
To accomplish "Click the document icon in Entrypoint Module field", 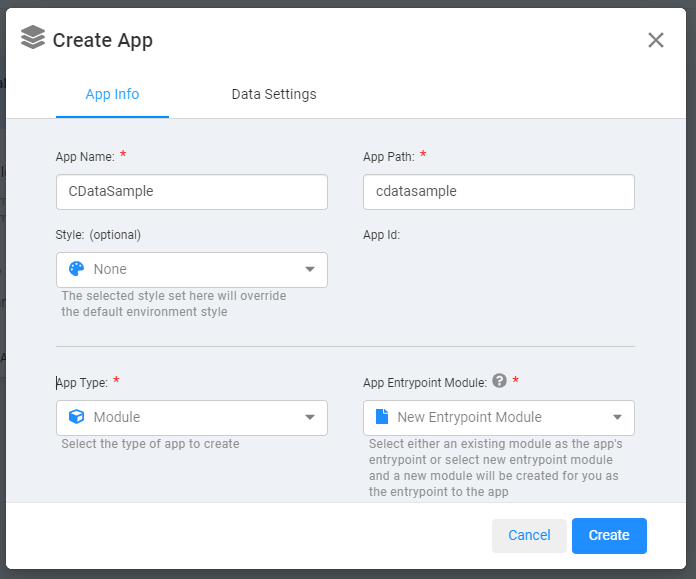I will pos(381,417).
